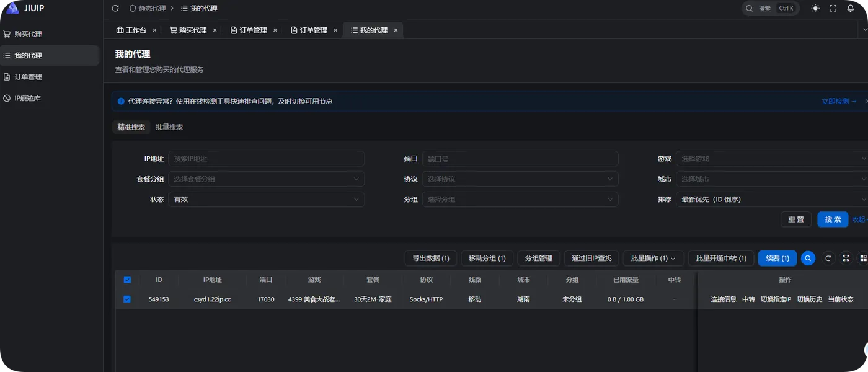Click the blue 搜索 button
The width and height of the screenshot is (868, 372).
833,219
